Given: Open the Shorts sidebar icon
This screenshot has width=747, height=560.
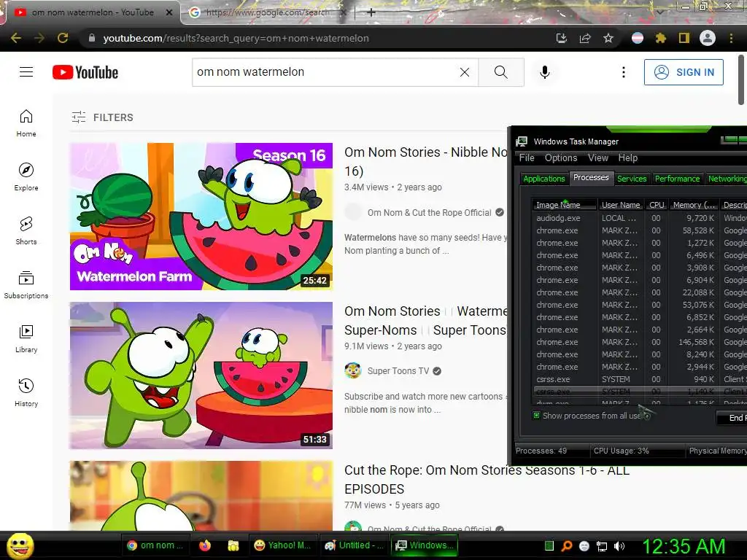Looking at the screenshot, I should coord(26,230).
